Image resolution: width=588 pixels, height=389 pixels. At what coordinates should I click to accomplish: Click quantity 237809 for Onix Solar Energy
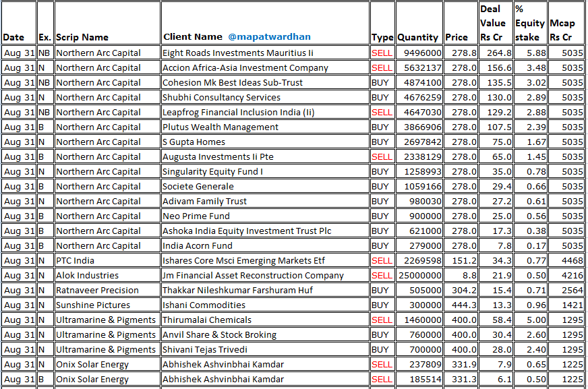click(x=419, y=364)
